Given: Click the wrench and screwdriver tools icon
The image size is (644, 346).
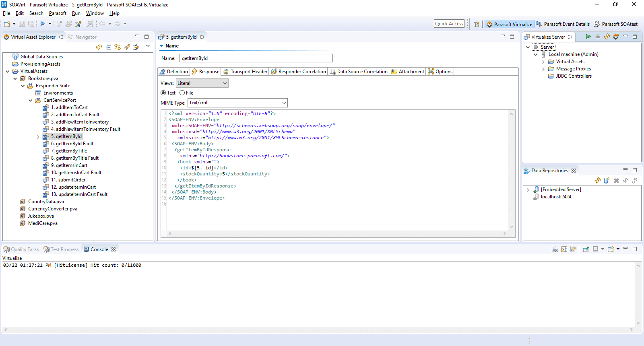Looking at the screenshot, I should click(78, 24).
